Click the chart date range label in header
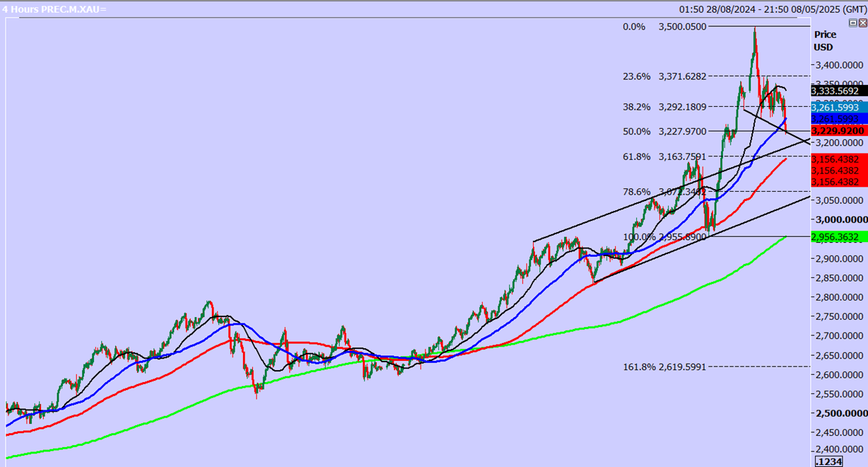The image size is (868, 467). point(773,9)
